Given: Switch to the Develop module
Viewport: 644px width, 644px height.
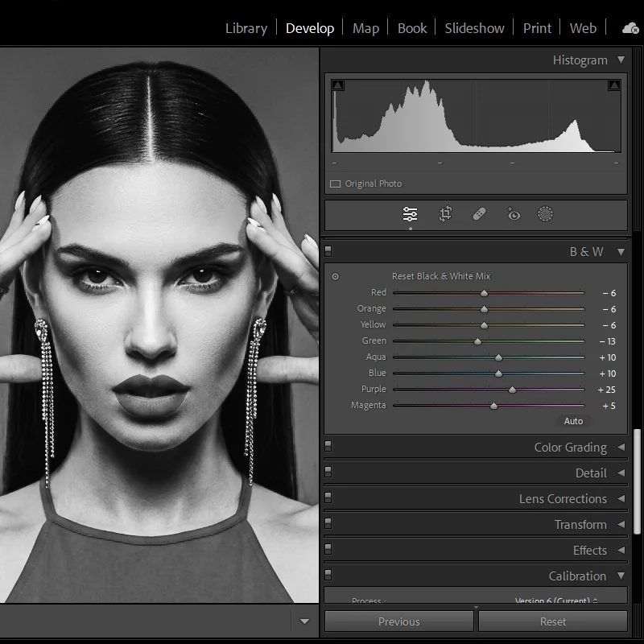Looking at the screenshot, I should click(x=310, y=28).
